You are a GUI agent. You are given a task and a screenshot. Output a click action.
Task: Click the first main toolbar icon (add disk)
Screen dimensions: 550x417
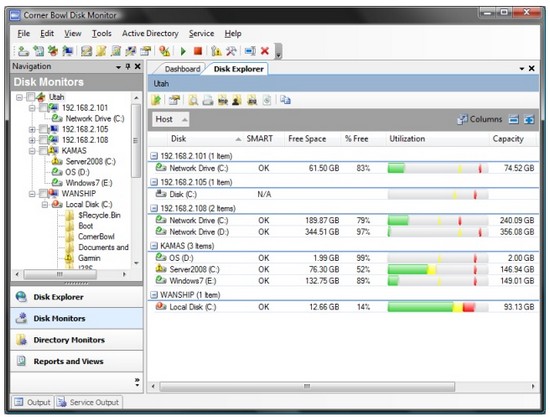23,51
